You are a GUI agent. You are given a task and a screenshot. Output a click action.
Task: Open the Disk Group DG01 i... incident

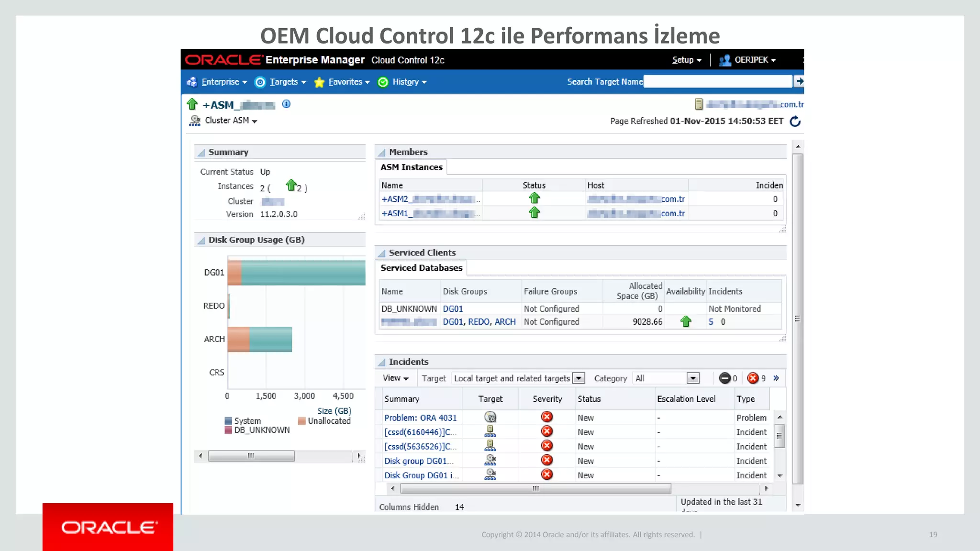pyautogui.click(x=422, y=475)
